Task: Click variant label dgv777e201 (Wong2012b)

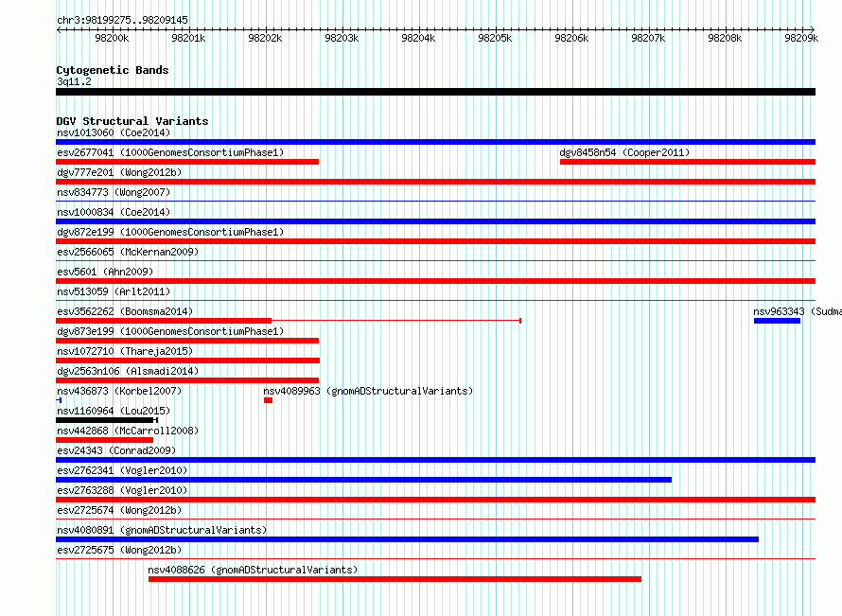Action: pyautogui.click(x=119, y=172)
